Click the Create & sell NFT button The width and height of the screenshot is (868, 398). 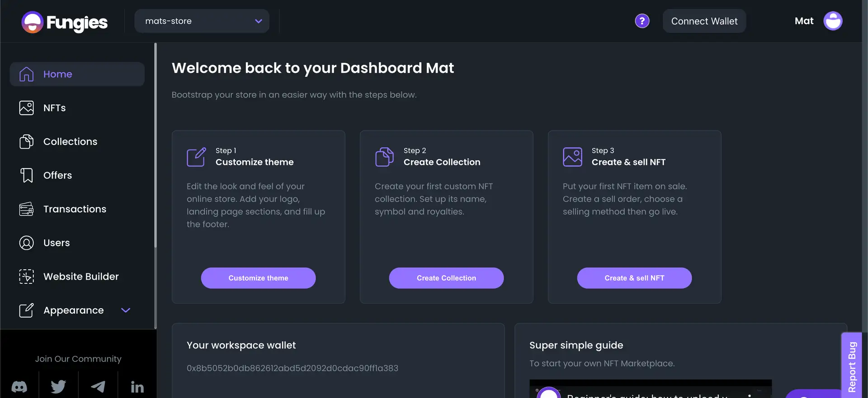pos(634,278)
